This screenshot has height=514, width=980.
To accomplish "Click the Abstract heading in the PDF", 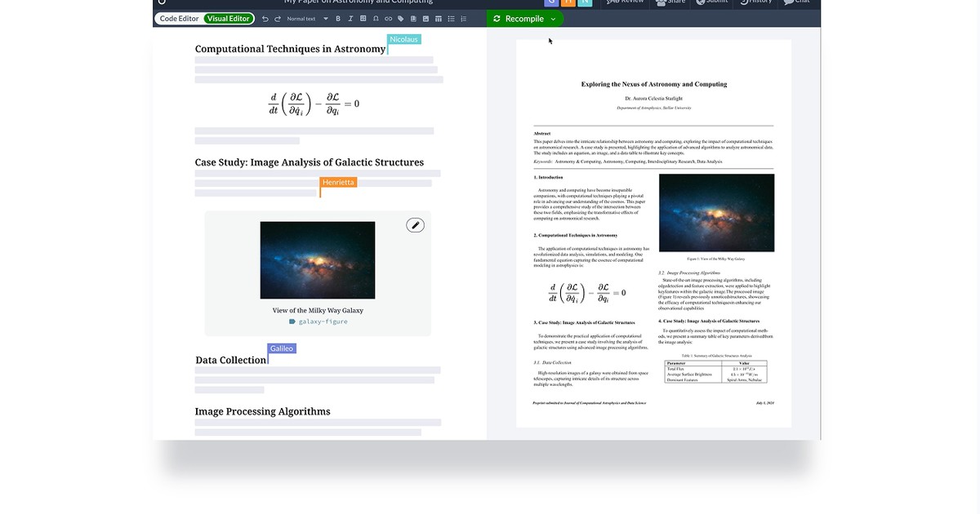I will click(542, 134).
